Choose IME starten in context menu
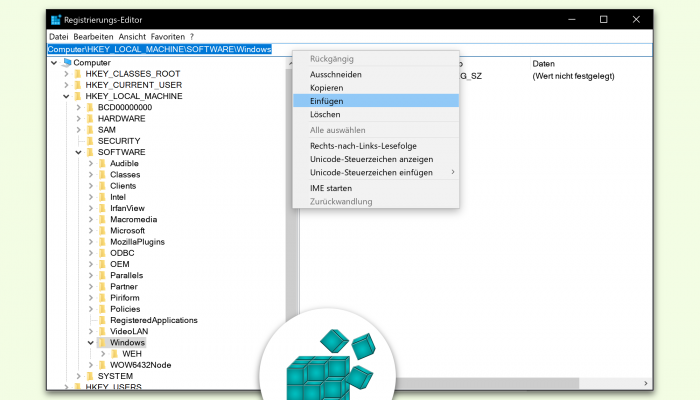700x400 pixels. point(376,188)
